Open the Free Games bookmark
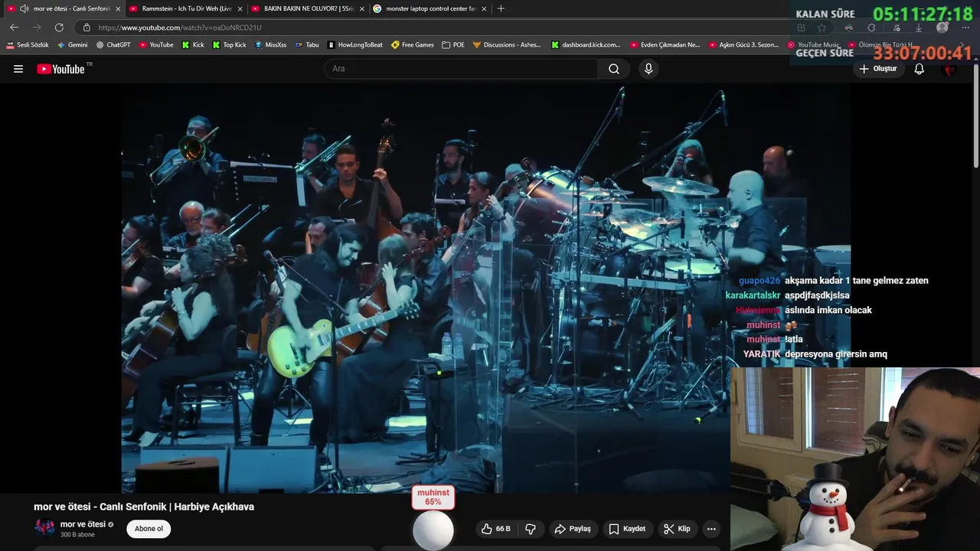The image size is (980, 551). (412, 45)
